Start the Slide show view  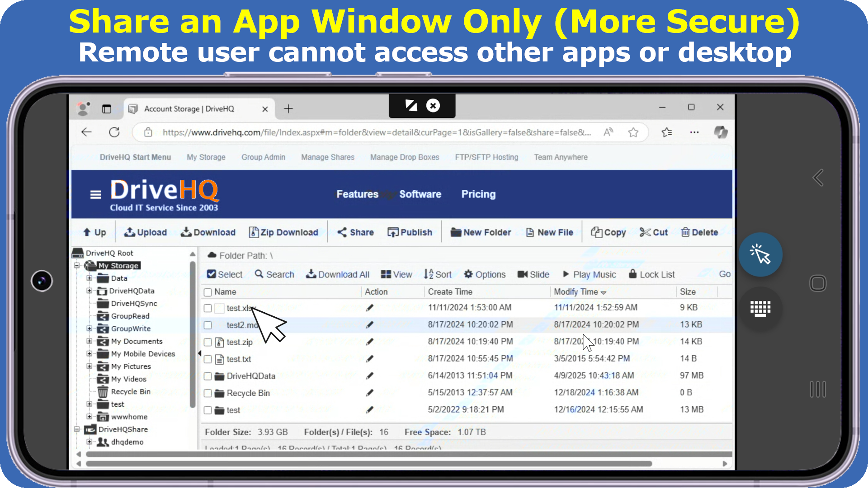(x=533, y=274)
